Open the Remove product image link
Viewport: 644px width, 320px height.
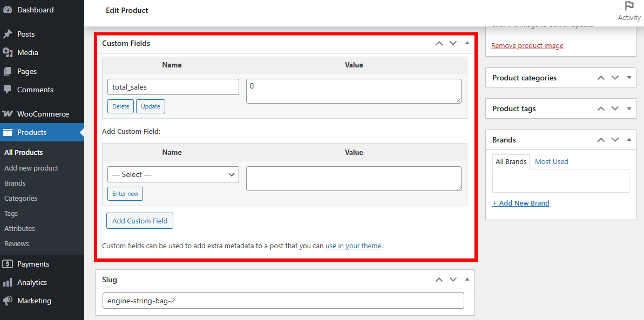(527, 45)
